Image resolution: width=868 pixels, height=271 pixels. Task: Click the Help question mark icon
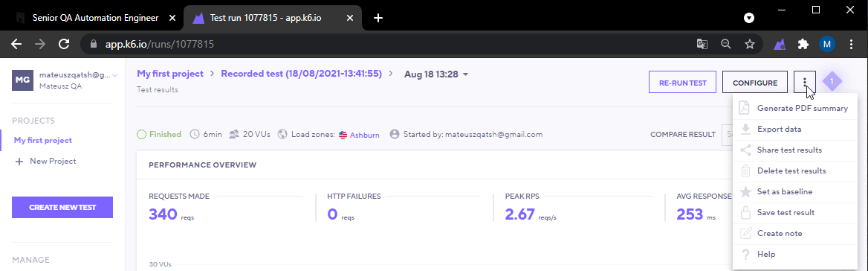point(745,255)
